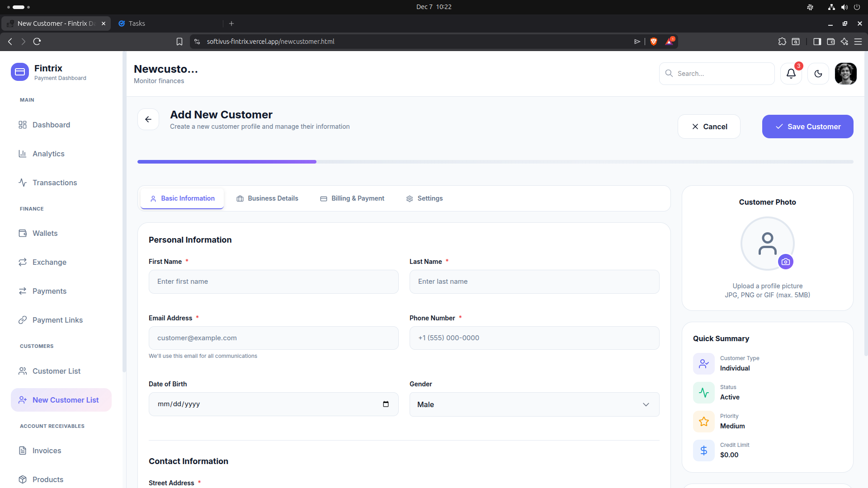Open the Brave Shields lion icon
This screenshot has height=488, width=868.
click(653, 42)
